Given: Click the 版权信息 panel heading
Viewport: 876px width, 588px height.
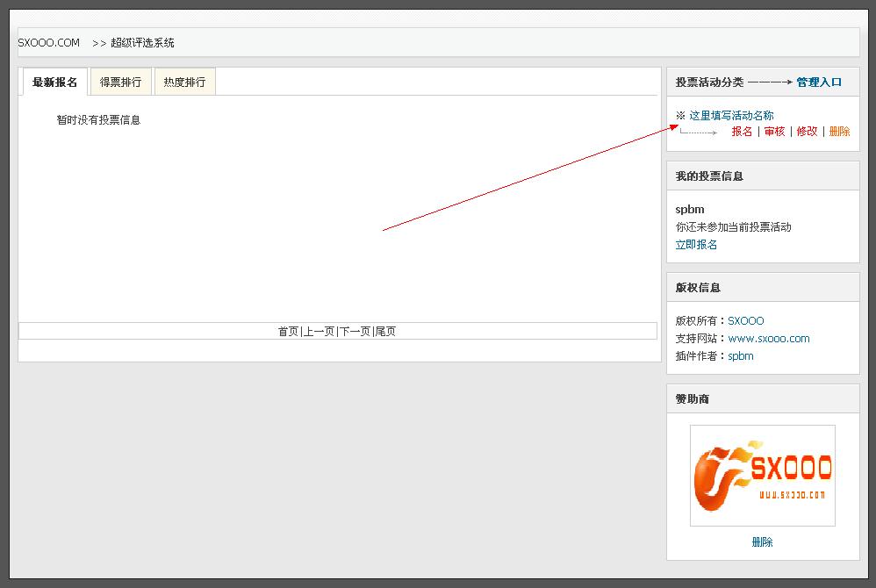Looking at the screenshot, I should click(x=698, y=288).
